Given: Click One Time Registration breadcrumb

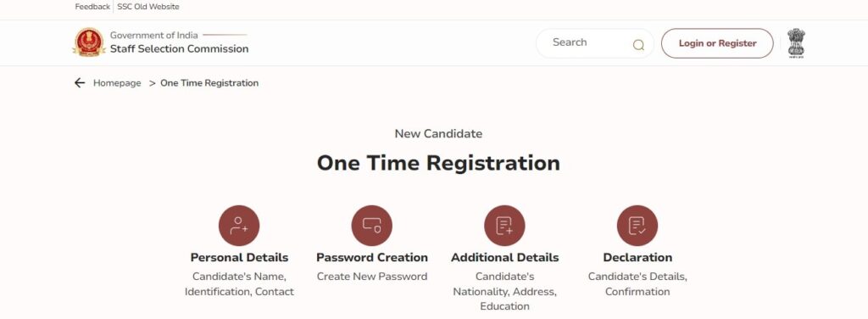Looking at the screenshot, I should (209, 83).
